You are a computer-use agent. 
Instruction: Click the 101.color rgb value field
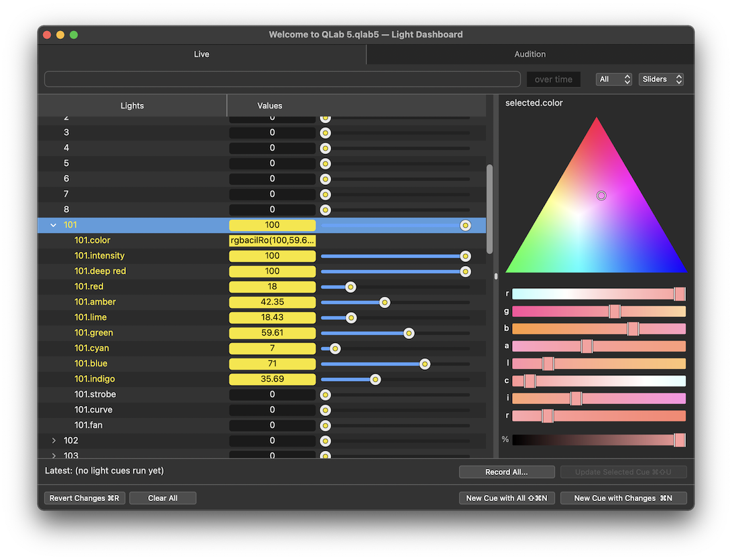272,240
